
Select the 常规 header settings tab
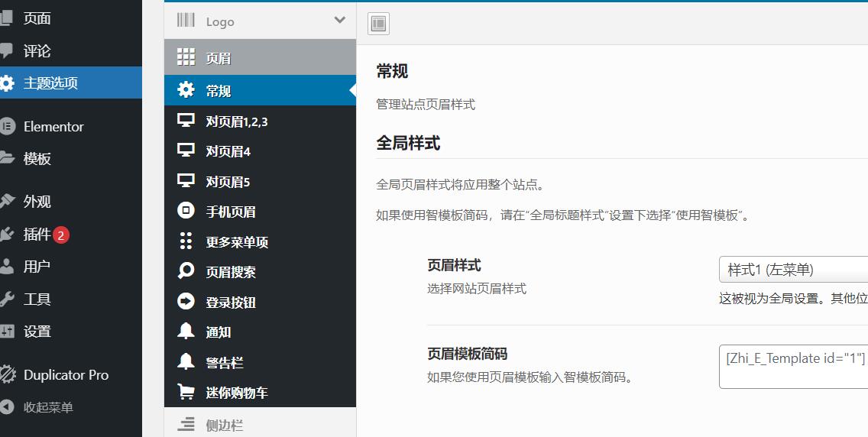[261, 90]
